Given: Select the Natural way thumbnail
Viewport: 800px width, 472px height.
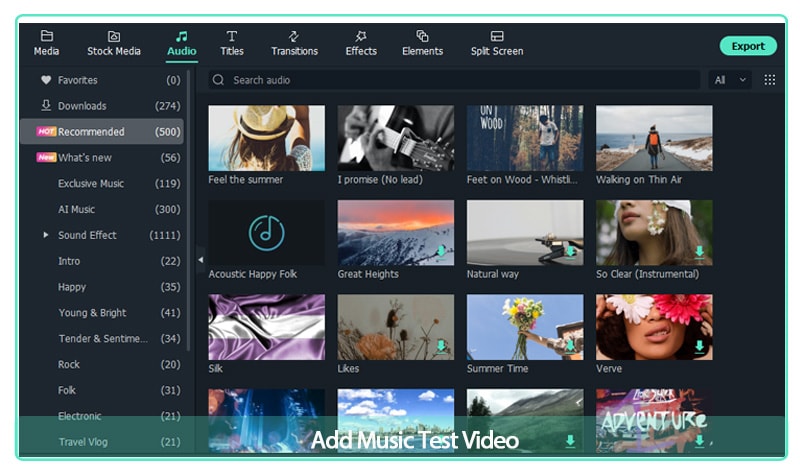Looking at the screenshot, I should tap(525, 233).
